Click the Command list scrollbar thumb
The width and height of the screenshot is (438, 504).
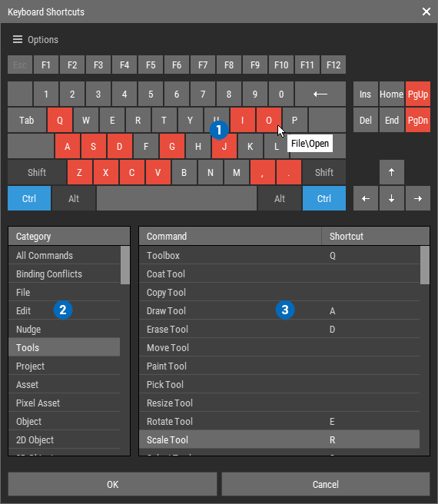click(425, 265)
